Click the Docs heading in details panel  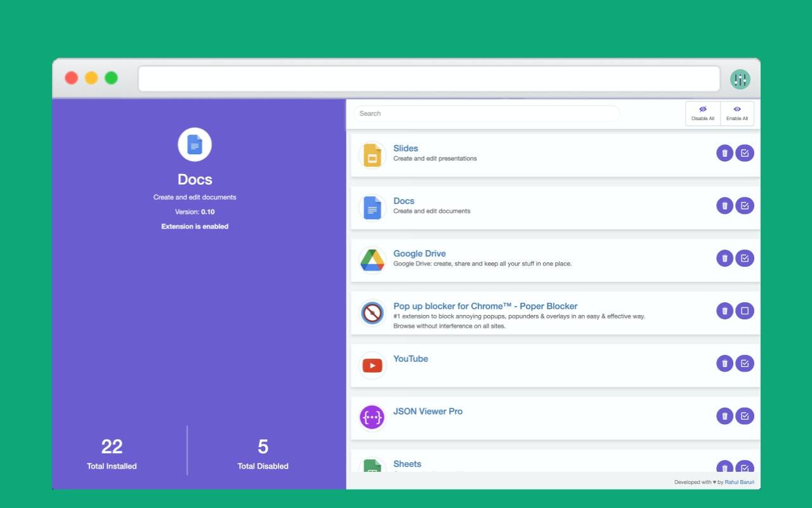pos(195,180)
